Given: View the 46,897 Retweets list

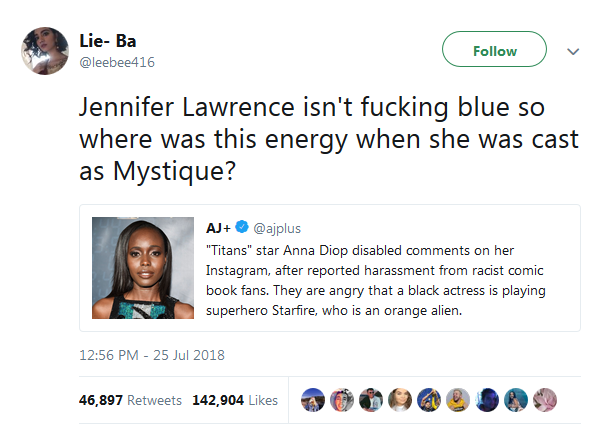Looking at the screenshot, I should [130, 400].
